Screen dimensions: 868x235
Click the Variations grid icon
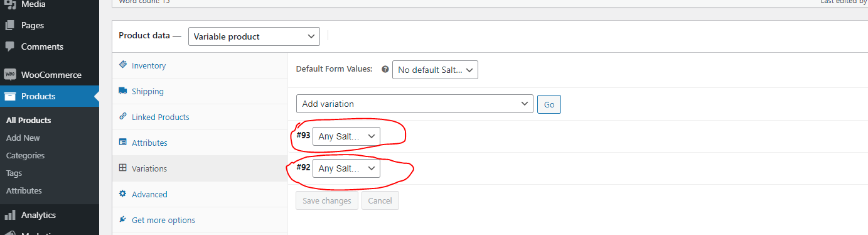[x=122, y=168]
